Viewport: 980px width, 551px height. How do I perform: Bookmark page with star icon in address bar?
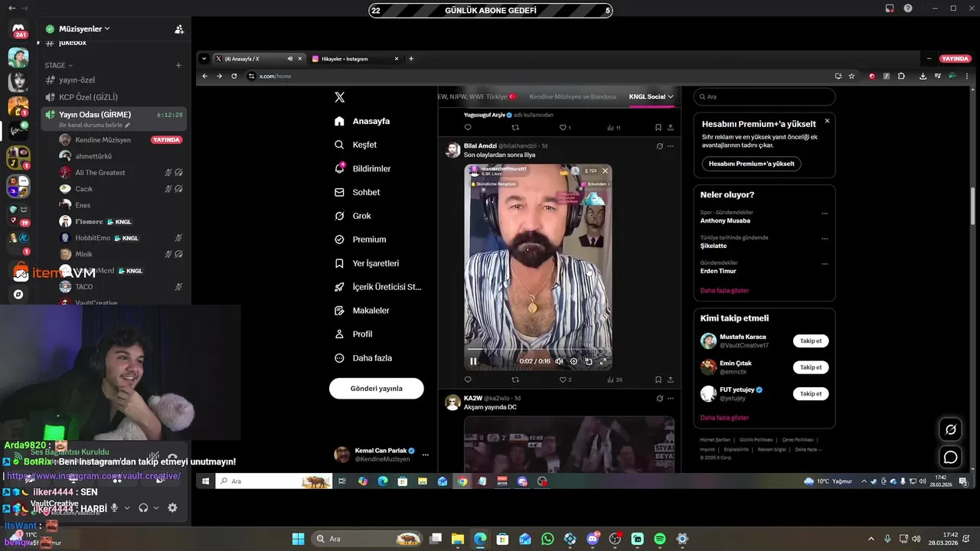(x=851, y=76)
